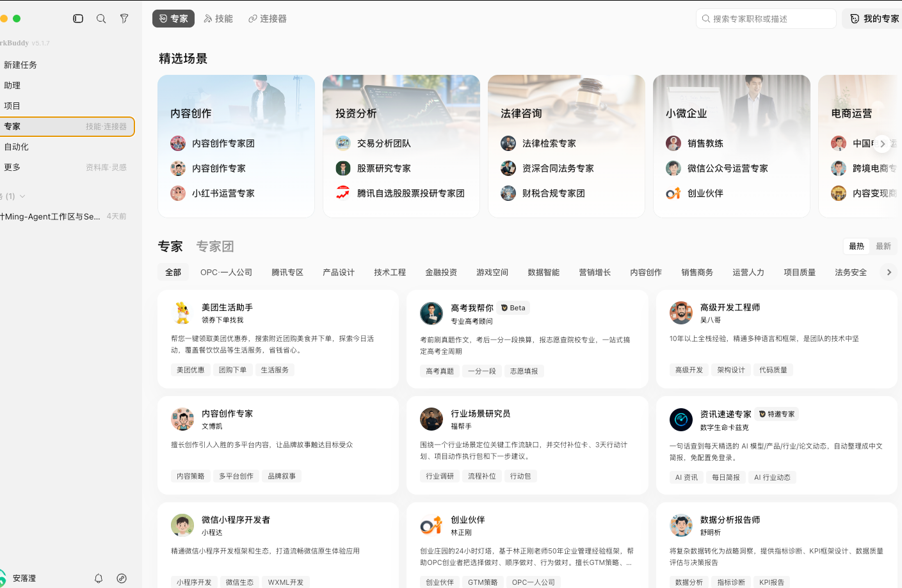Open notifications bell icon at bottom

(x=99, y=578)
